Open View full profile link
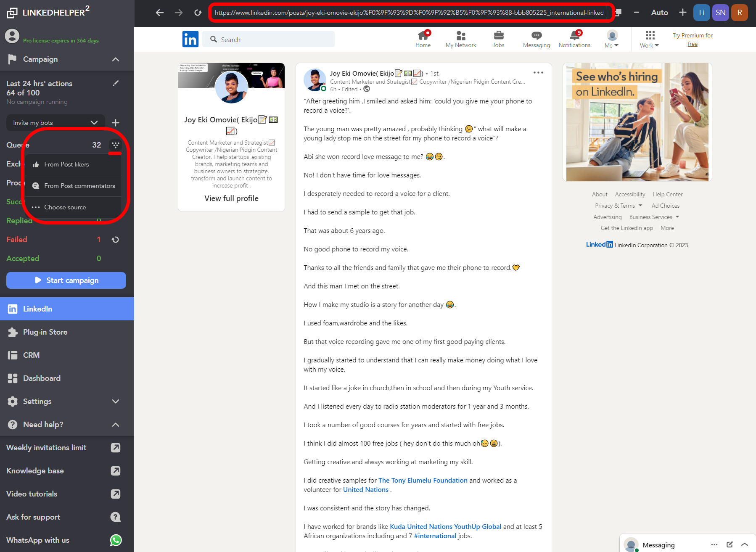Viewport: 756px width, 552px height. pos(231,198)
